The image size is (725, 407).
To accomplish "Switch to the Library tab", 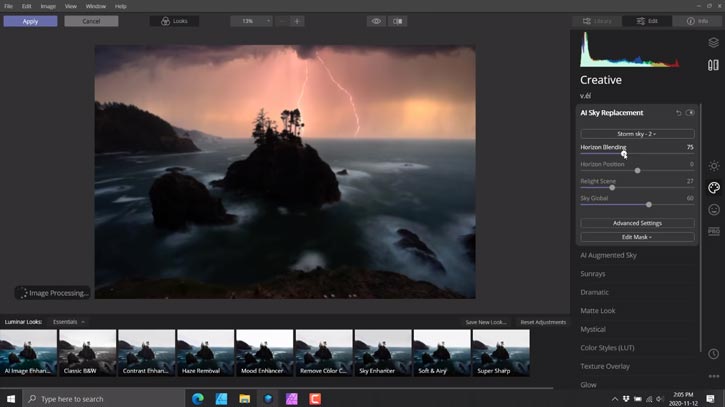I will tap(597, 21).
